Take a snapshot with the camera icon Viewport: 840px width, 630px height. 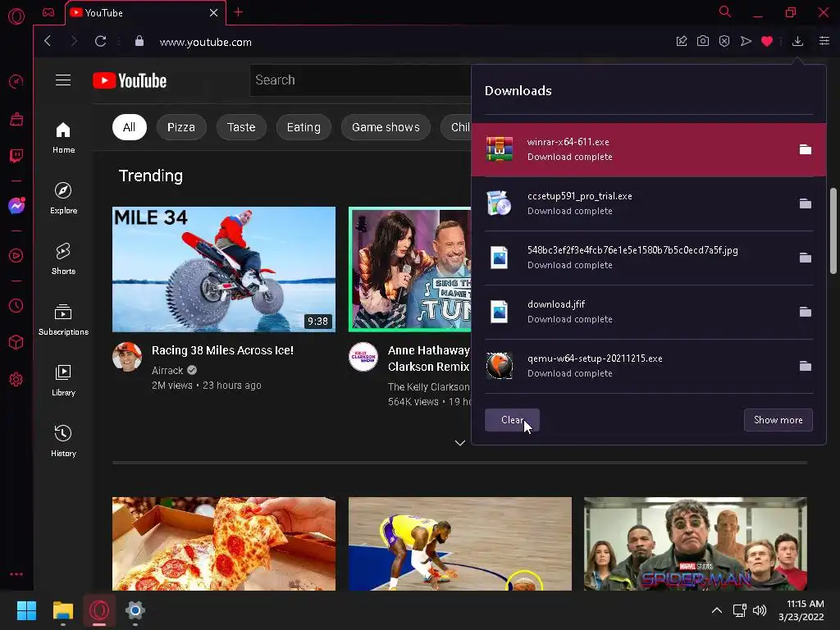703,41
